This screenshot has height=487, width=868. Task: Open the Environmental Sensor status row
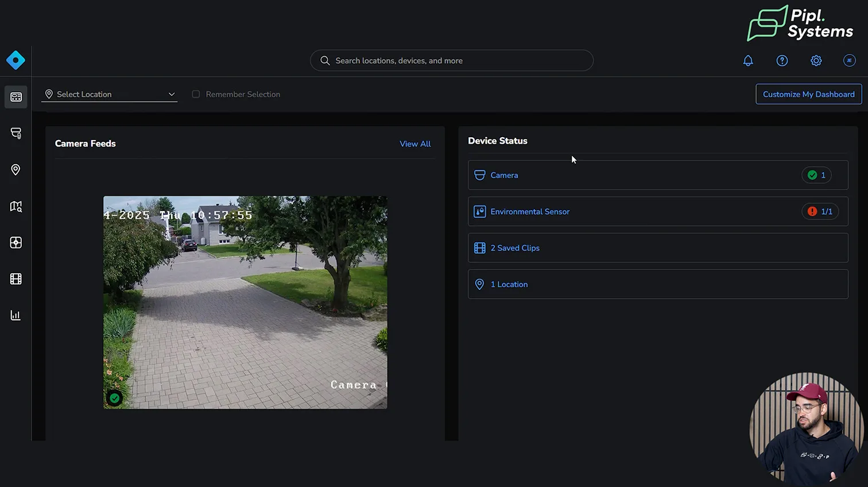click(x=657, y=212)
